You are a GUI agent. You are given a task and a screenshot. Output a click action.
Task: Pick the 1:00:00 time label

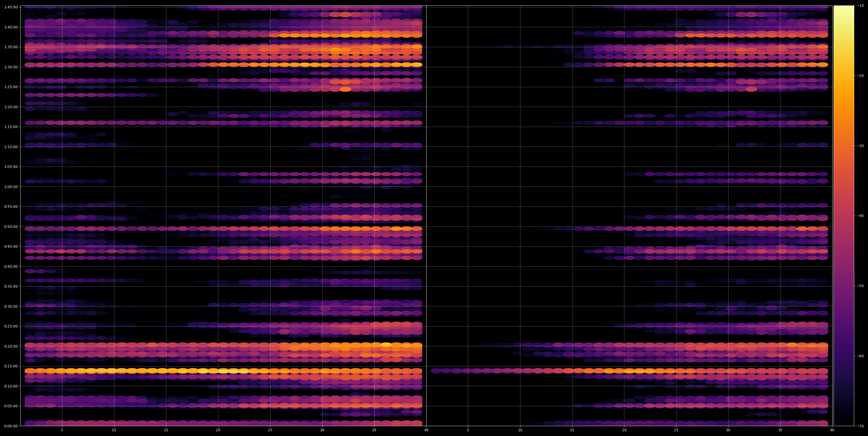pyautogui.click(x=11, y=186)
